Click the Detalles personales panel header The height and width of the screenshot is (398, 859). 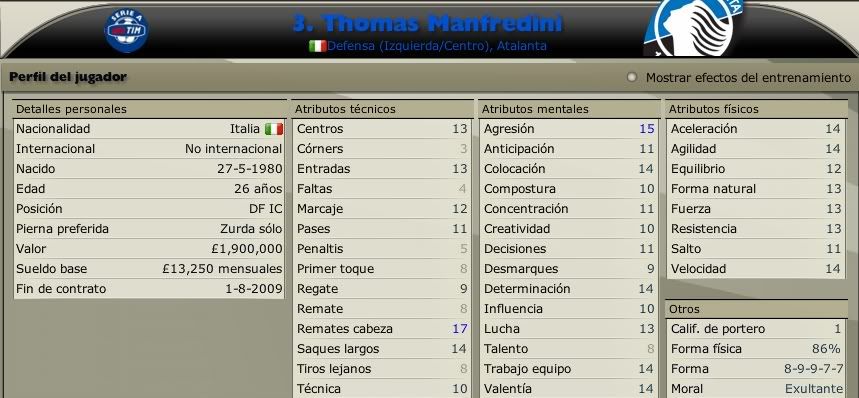[x=150, y=109]
